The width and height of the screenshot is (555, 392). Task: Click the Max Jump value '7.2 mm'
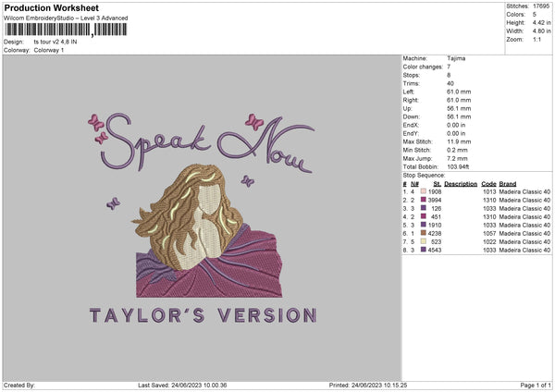457,158
